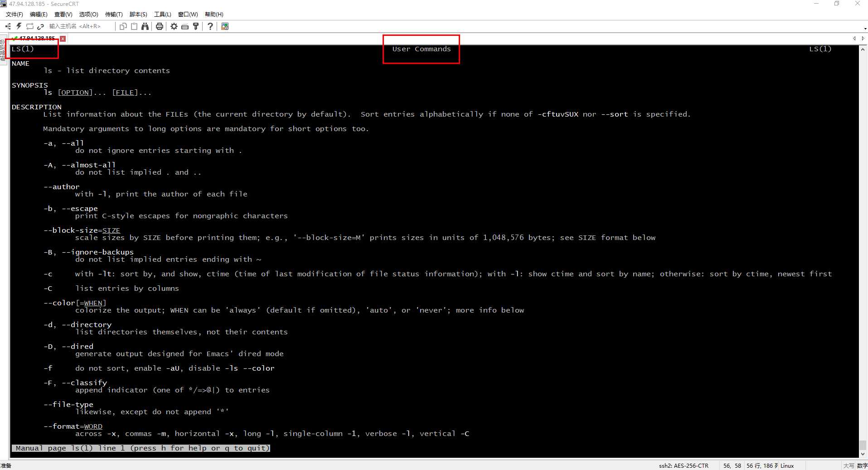This screenshot has width=868, height=470.
Task: Click the SYNOPSIS section heading
Action: pyautogui.click(x=29, y=85)
